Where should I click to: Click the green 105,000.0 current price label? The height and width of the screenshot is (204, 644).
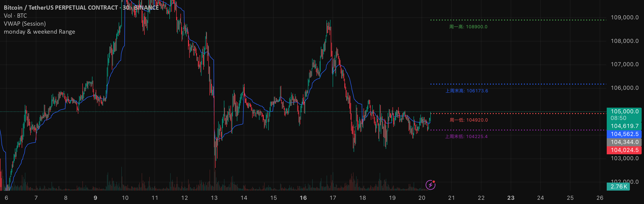(x=624, y=111)
